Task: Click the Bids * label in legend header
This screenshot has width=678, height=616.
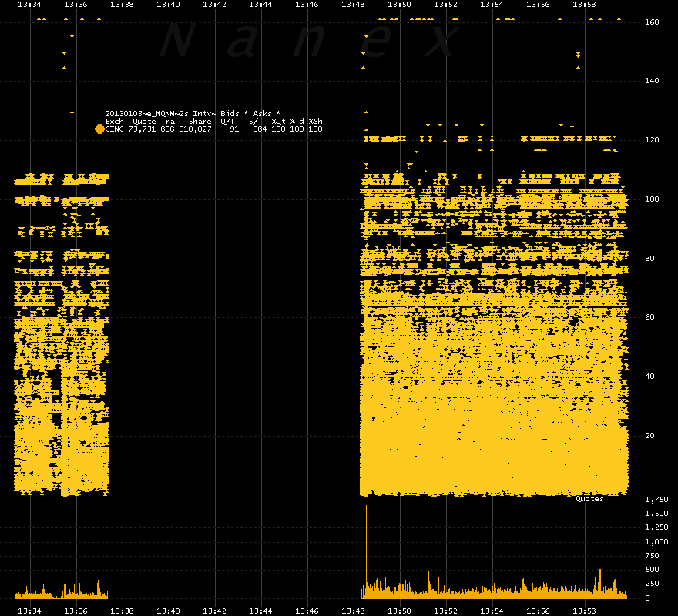Action: point(234,114)
